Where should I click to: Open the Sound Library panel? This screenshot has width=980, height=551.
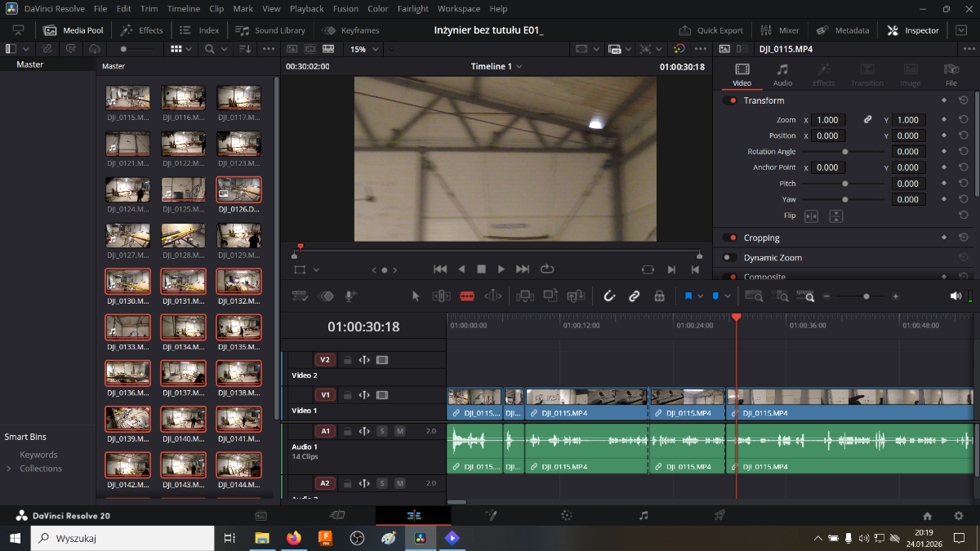(x=269, y=30)
